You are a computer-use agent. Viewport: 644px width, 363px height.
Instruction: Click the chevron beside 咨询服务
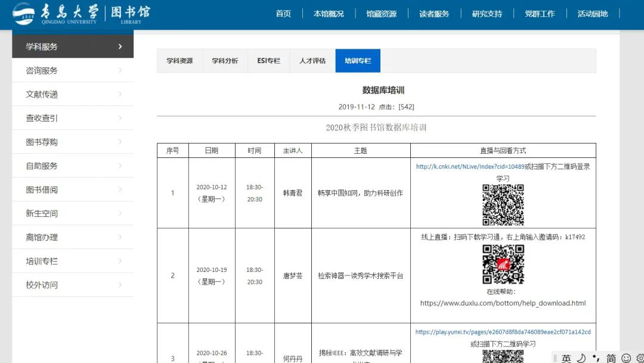[120, 70]
